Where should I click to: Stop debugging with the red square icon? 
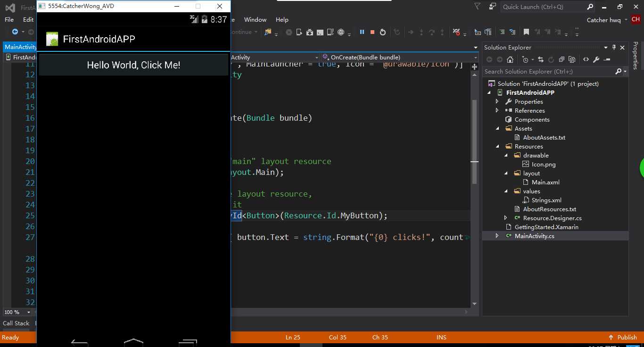pyautogui.click(x=372, y=32)
